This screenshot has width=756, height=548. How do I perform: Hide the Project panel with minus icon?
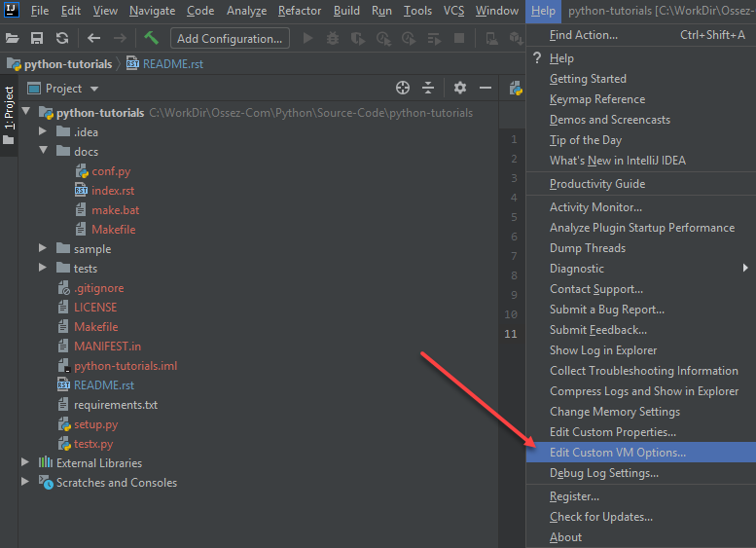point(486,88)
